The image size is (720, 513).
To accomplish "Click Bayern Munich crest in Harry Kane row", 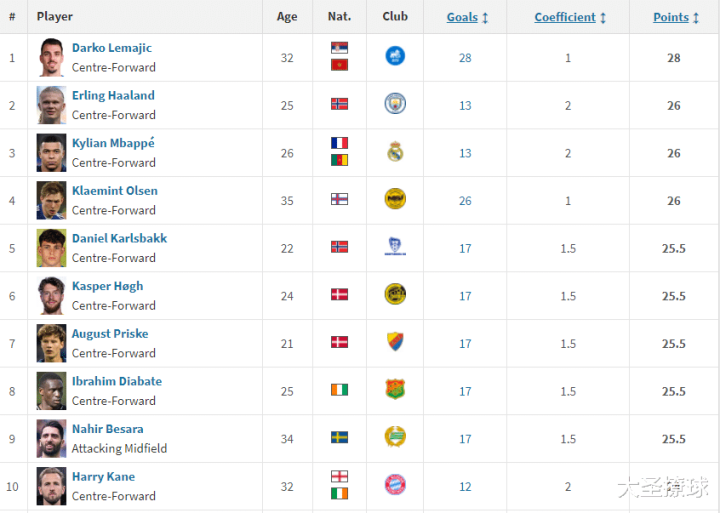I will [395, 485].
